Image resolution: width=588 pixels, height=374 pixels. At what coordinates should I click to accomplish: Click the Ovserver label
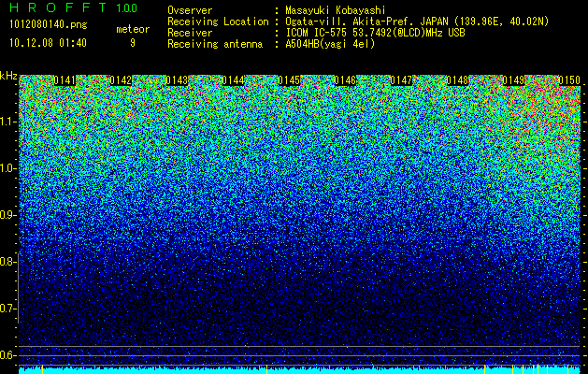point(190,10)
